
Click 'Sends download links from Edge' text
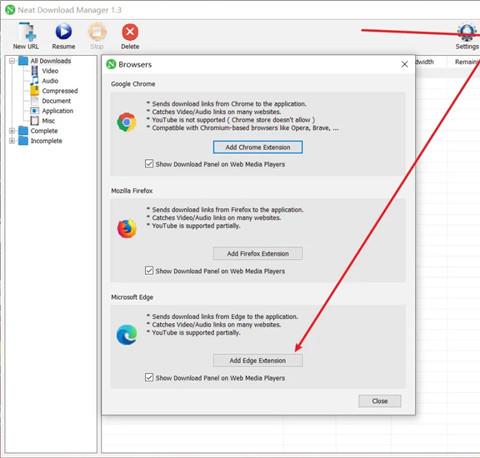pos(222,316)
